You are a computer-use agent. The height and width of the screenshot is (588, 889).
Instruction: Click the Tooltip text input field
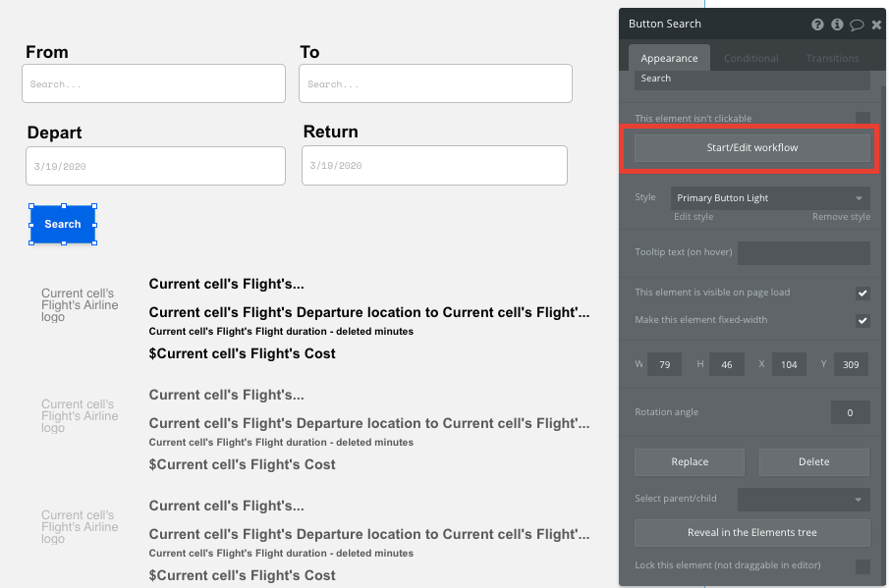click(x=804, y=253)
